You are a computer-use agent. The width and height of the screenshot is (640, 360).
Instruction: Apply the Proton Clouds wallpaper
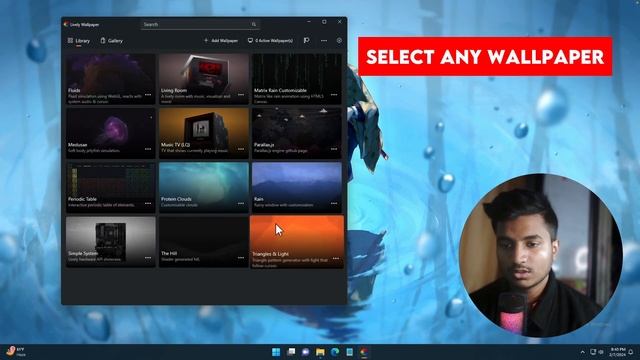(x=204, y=187)
